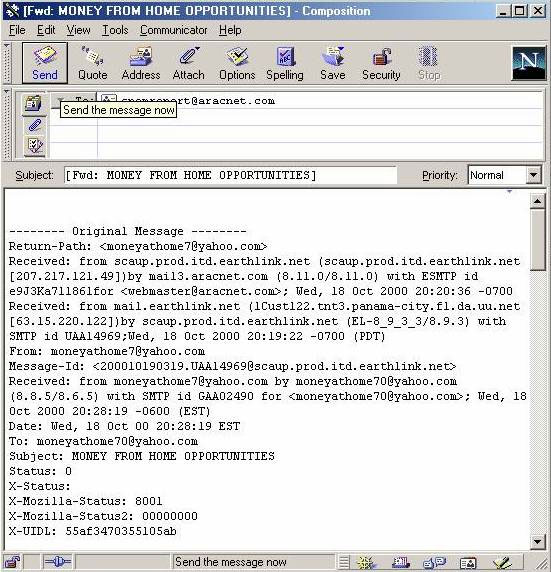Switch to the address list tab icon
551x572 pixels.
pyautogui.click(x=34, y=104)
